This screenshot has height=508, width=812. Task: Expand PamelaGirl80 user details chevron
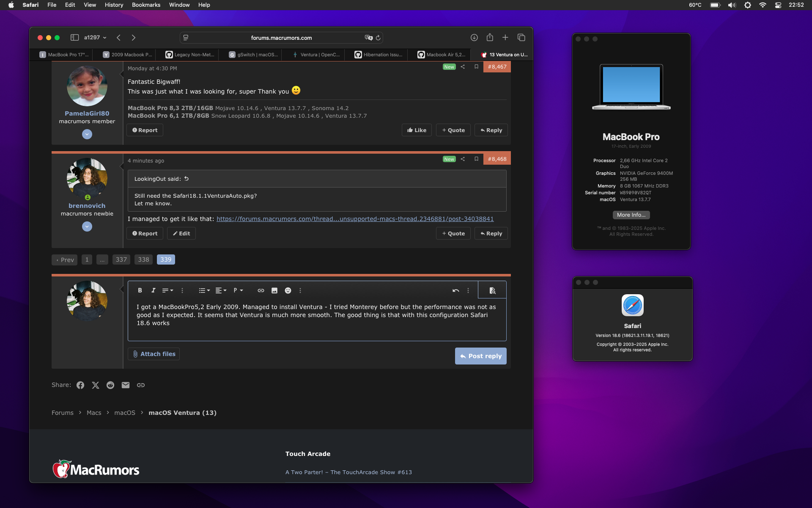tap(87, 134)
